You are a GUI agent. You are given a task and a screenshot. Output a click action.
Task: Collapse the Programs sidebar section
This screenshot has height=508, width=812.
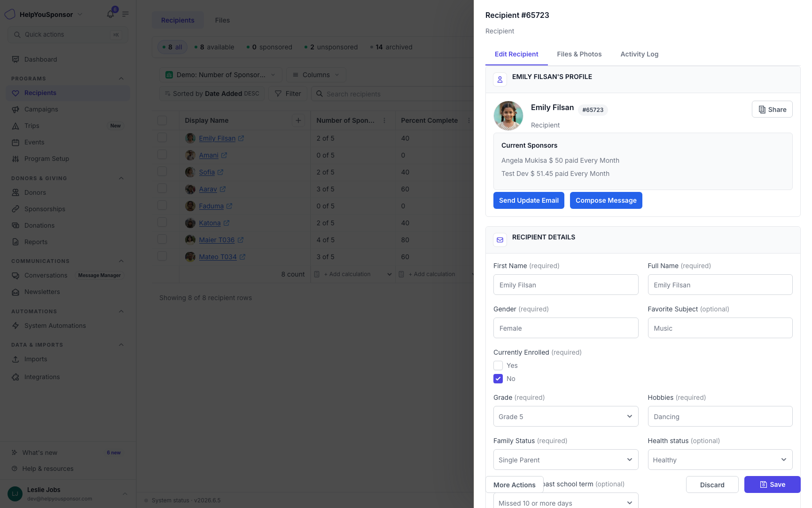[x=121, y=79]
